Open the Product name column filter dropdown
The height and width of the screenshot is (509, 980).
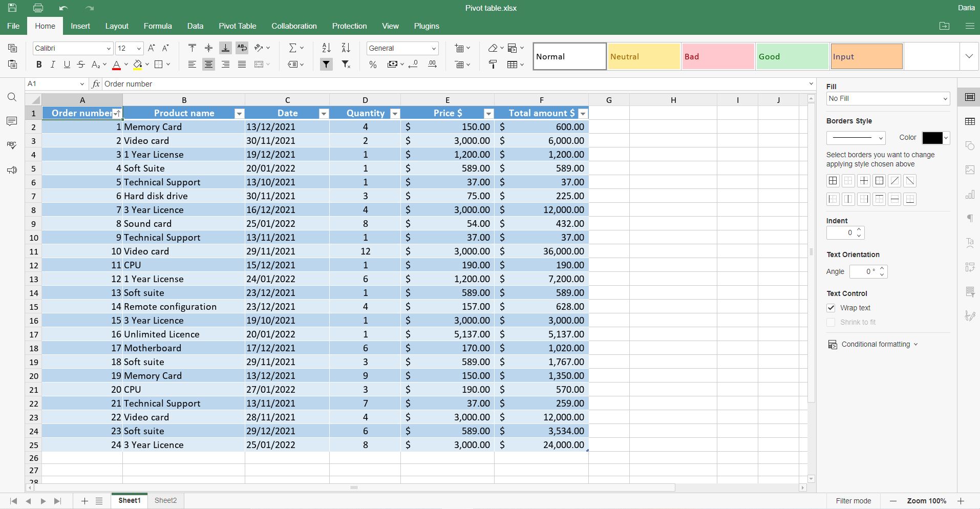239,114
